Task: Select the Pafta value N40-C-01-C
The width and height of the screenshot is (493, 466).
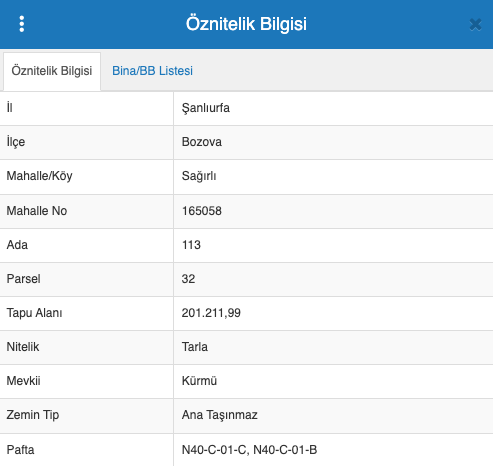Action: click(215, 450)
